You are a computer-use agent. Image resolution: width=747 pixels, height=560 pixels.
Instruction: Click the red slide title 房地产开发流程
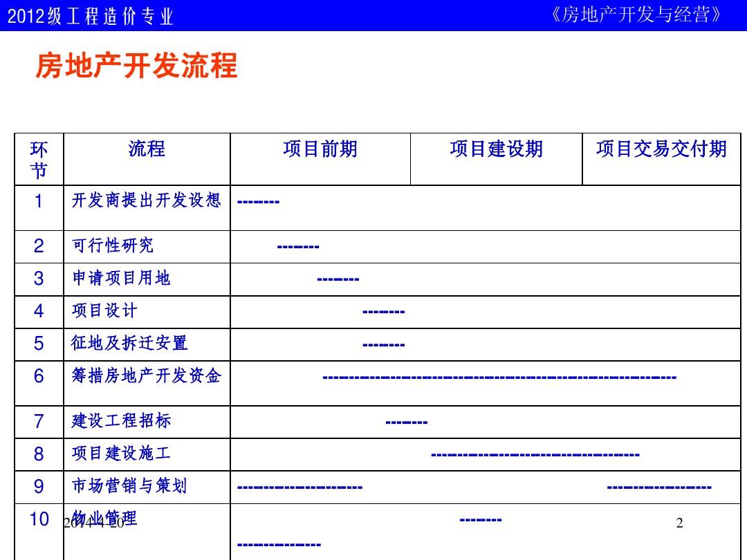click(x=136, y=65)
